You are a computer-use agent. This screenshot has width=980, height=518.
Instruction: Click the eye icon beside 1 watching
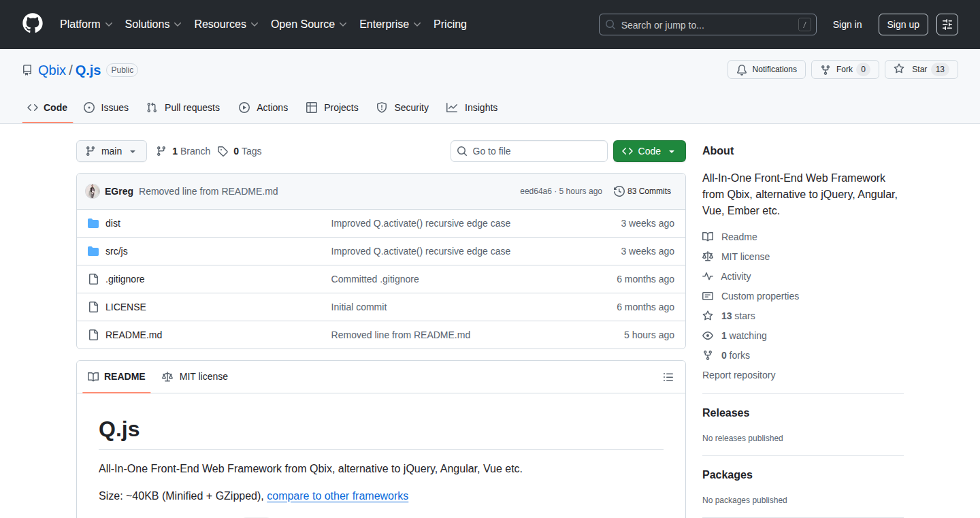pos(708,336)
